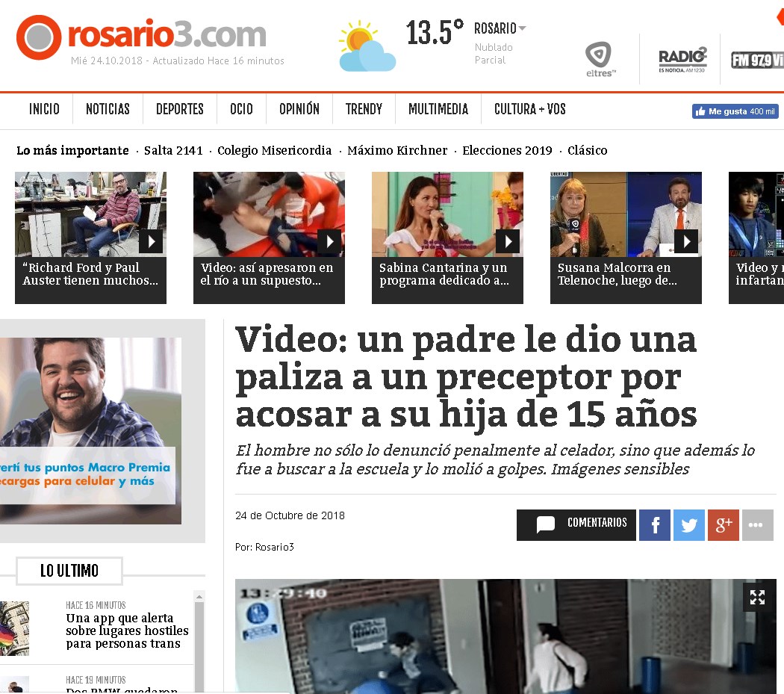Share article on Facebook

point(655,525)
